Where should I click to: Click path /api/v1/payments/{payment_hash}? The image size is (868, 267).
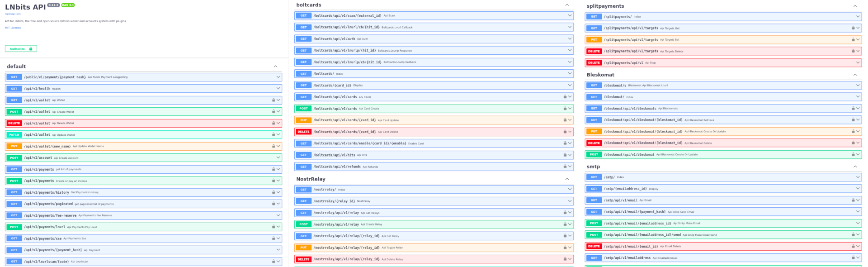click(53, 250)
